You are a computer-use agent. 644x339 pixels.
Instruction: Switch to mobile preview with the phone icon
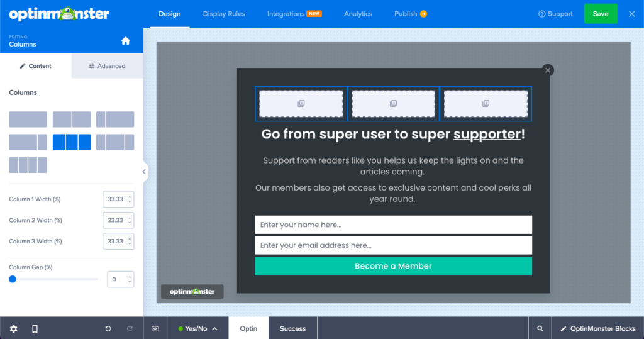[35, 328]
